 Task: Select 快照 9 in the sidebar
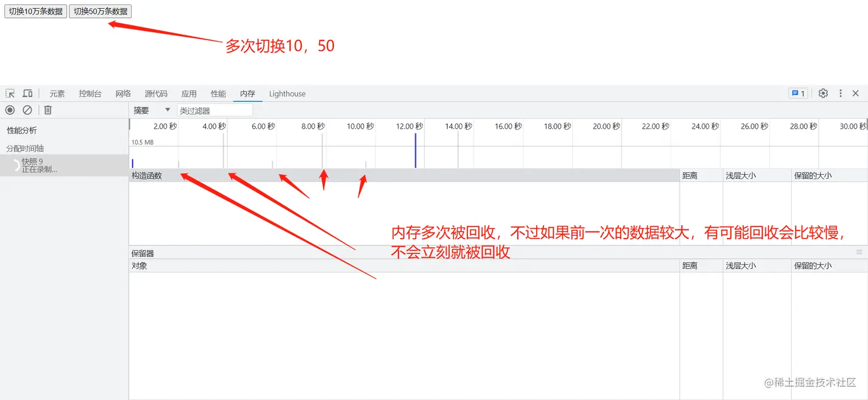[x=64, y=165]
